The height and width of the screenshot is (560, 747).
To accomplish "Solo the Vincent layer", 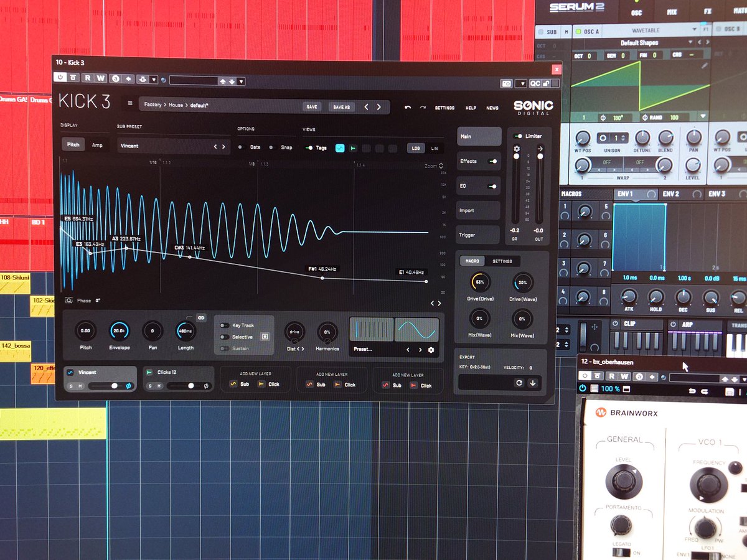I will (x=71, y=386).
